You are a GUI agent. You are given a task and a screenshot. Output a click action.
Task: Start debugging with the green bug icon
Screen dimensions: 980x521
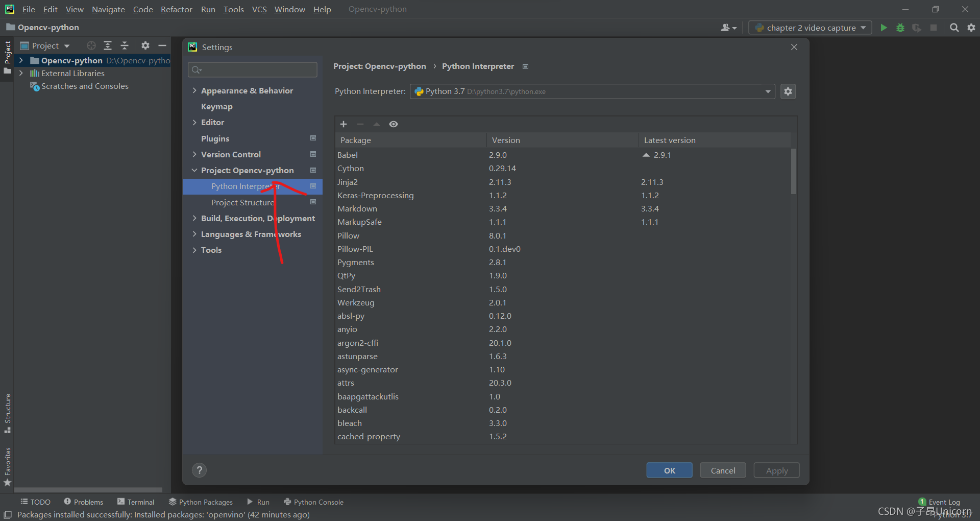[900, 28]
